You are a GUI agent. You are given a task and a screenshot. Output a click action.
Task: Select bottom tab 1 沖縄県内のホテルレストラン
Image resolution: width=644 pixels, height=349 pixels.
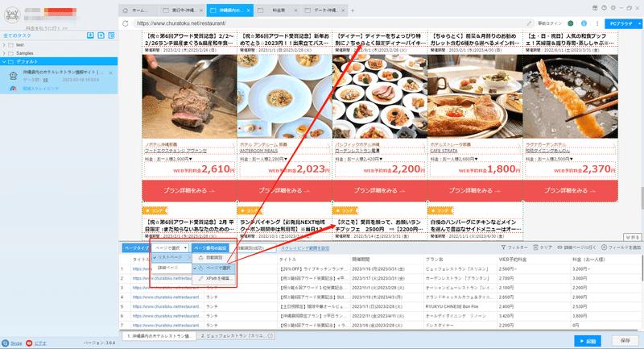(159, 336)
